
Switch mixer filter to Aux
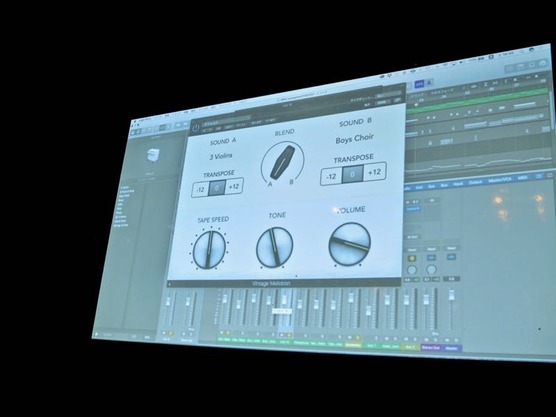pyautogui.click(x=432, y=186)
